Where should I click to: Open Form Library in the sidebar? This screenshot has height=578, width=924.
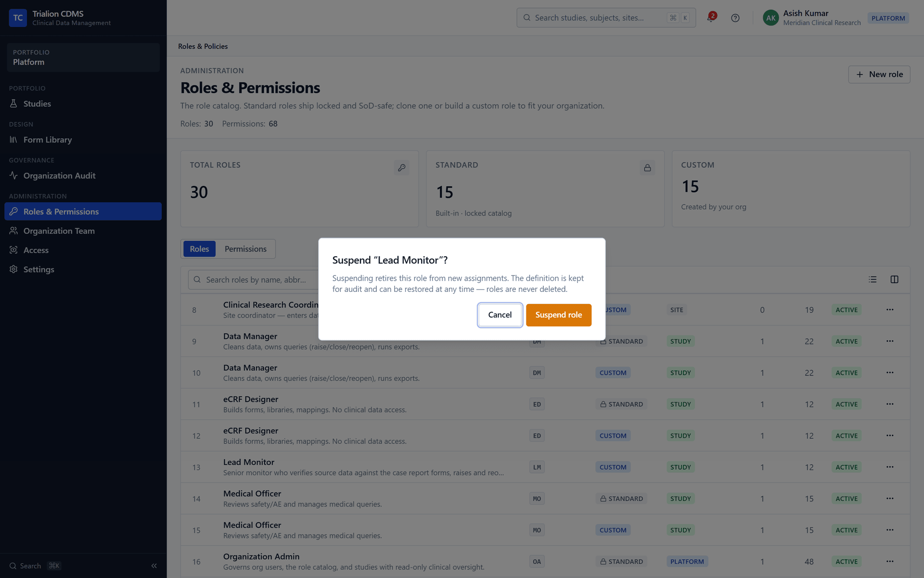[83, 140]
